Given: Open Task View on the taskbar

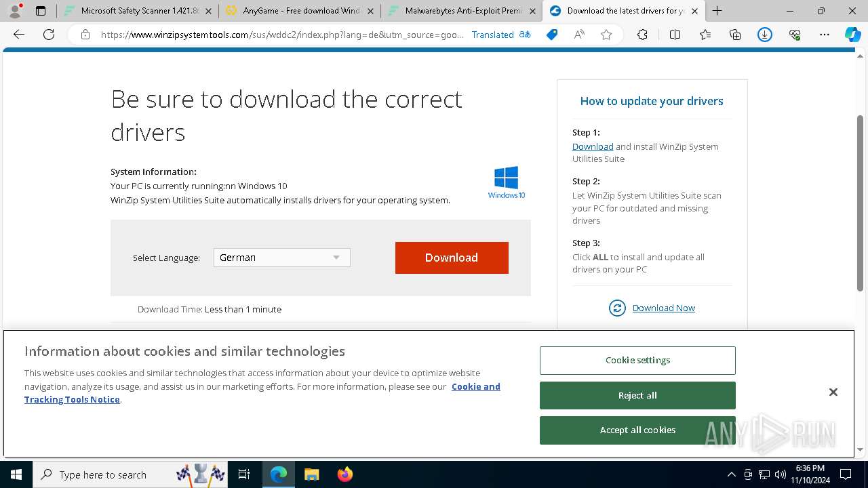Looking at the screenshot, I should [244, 474].
